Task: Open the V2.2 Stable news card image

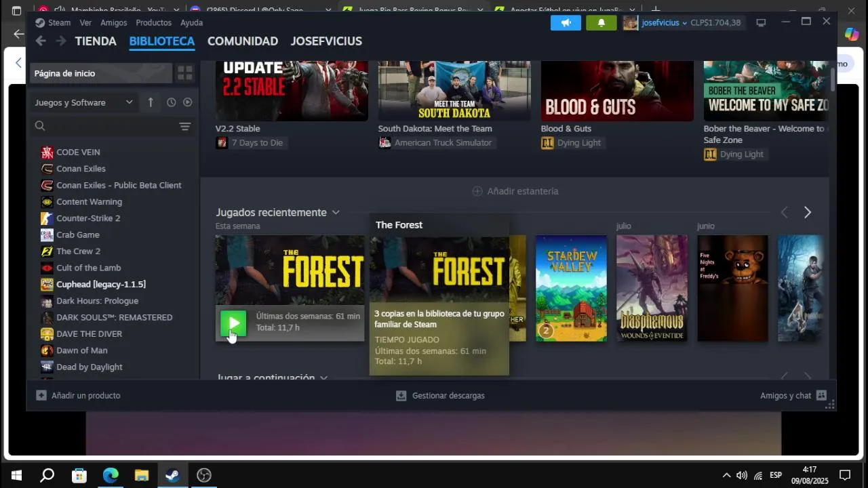Action: pyautogui.click(x=292, y=91)
